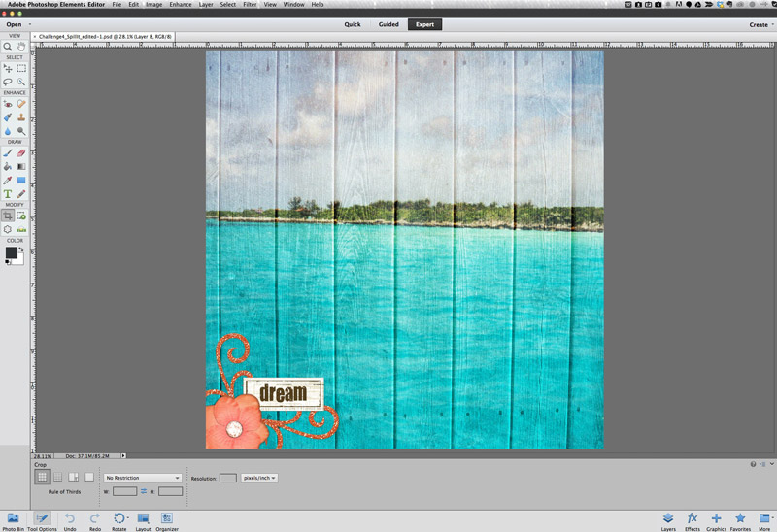Image resolution: width=777 pixels, height=532 pixels.
Task: Click the foreground color swatch
Action: 11,252
